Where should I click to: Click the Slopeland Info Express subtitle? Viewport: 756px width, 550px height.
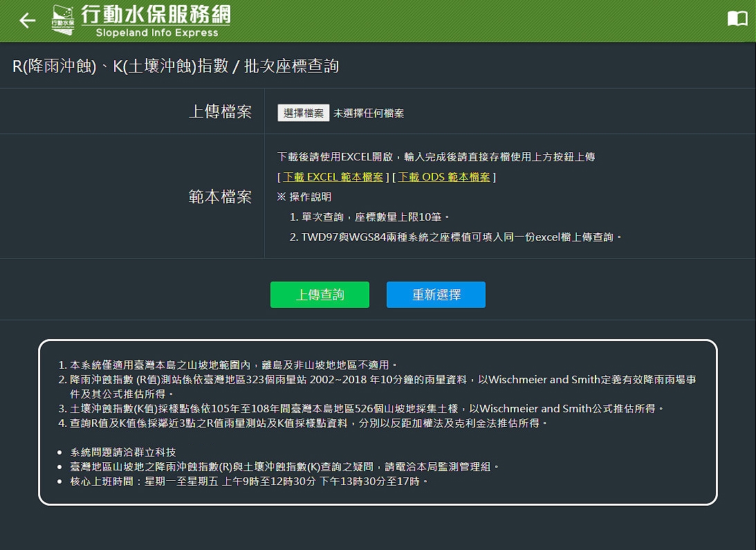[x=157, y=33]
